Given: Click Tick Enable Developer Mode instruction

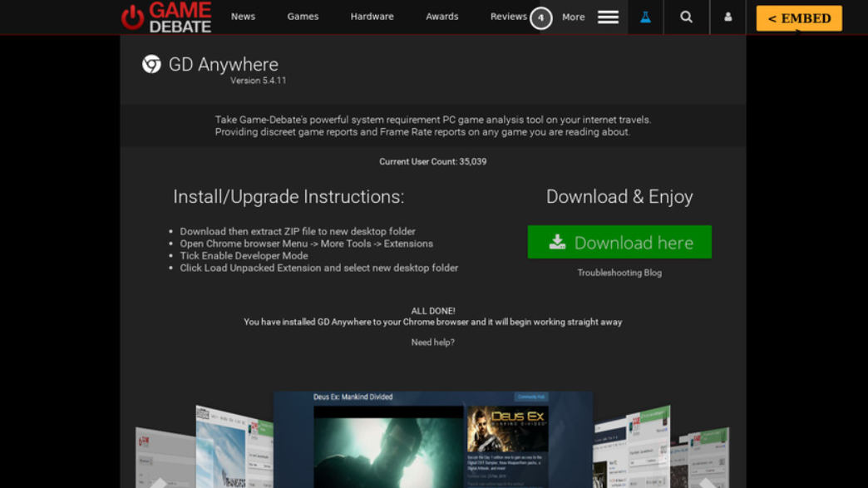Looking at the screenshot, I should [244, 255].
